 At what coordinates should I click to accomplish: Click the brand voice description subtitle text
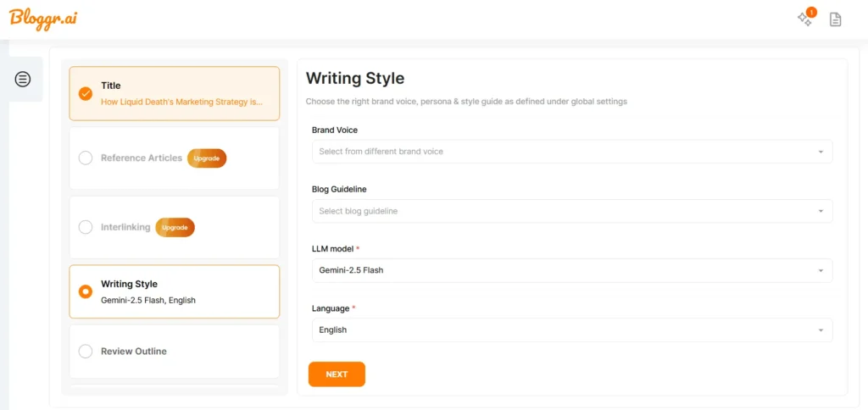[x=467, y=102]
